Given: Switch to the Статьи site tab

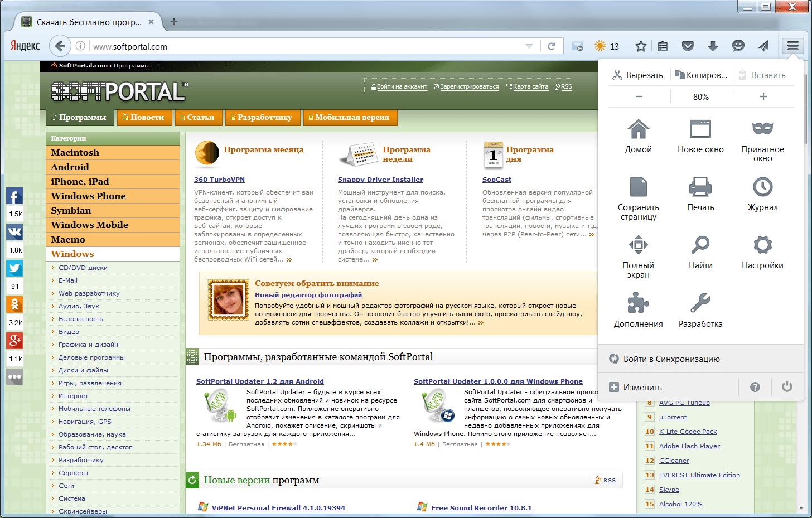Looking at the screenshot, I should [x=198, y=118].
